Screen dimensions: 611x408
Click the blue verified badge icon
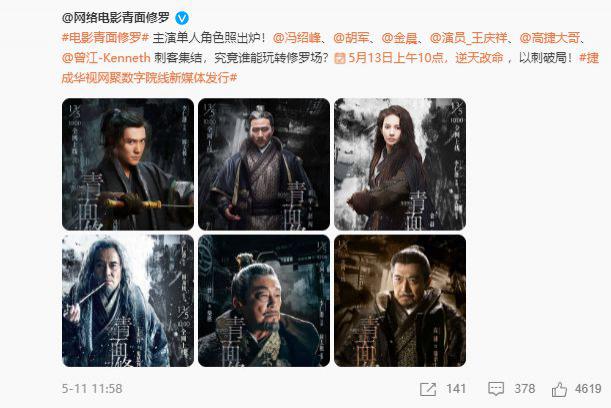(182, 18)
